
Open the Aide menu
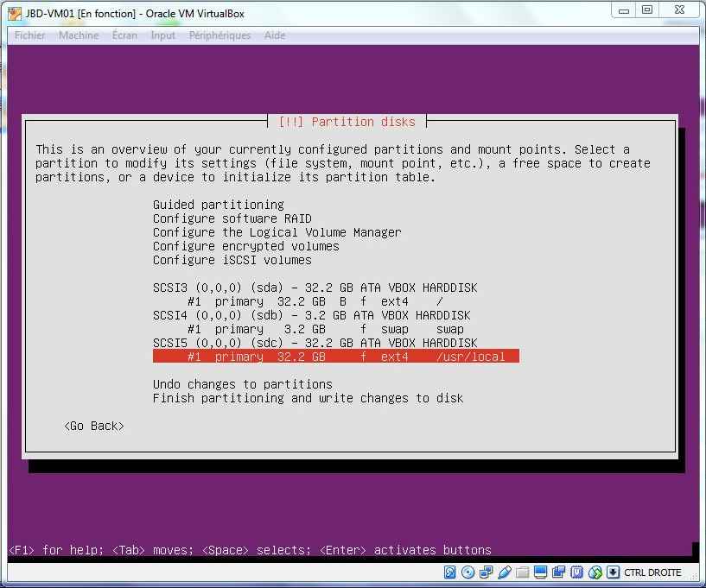pos(275,35)
